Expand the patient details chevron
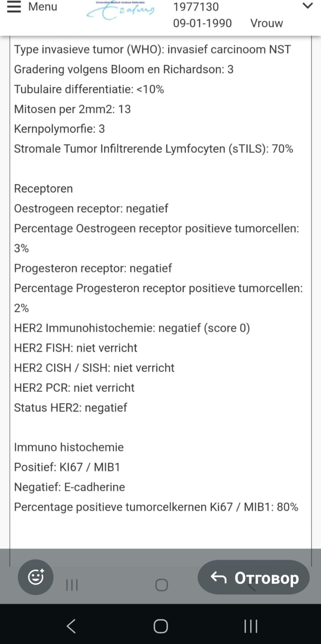Image resolution: width=321 pixels, height=644 pixels. (307, 6)
